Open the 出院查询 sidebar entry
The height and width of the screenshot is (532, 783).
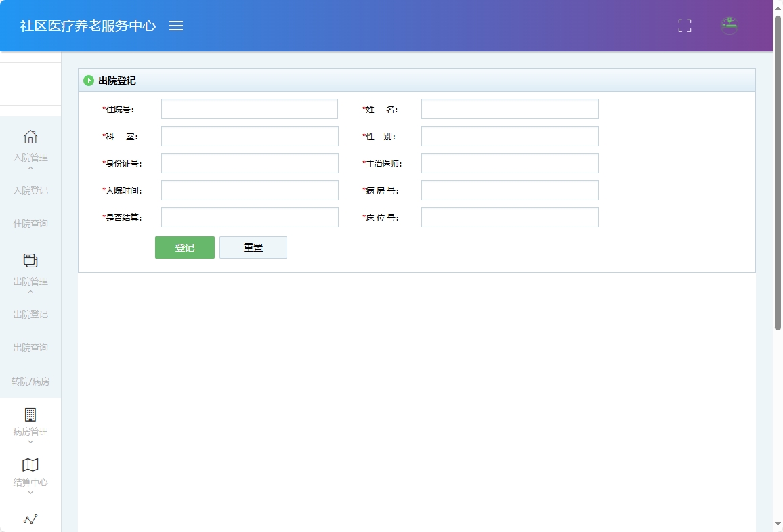point(30,347)
